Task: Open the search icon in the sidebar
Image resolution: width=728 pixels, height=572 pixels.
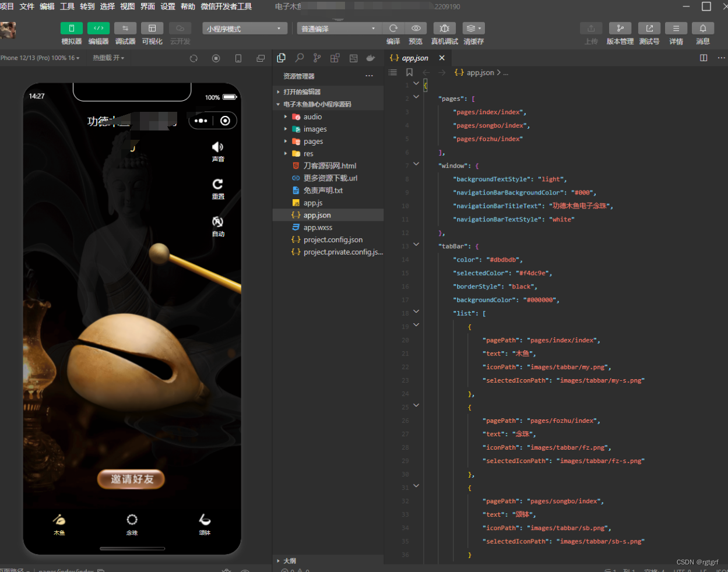Action: point(299,58)
